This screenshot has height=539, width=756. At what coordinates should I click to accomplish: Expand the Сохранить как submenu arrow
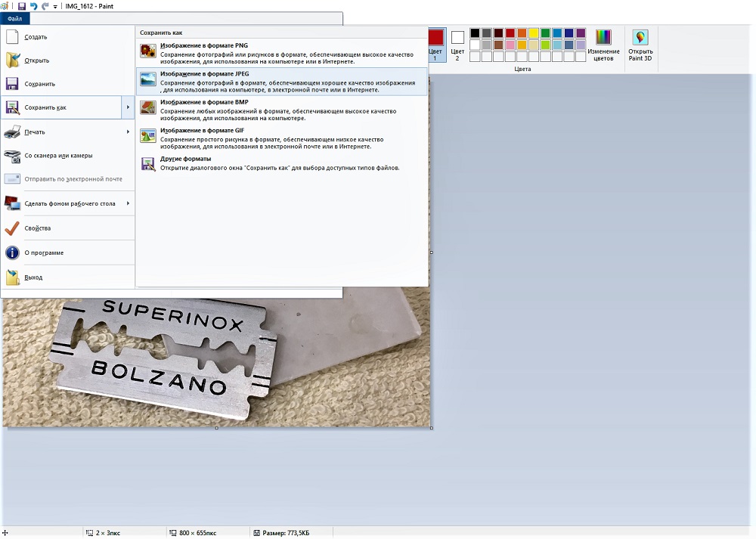[x=128, y=107]
